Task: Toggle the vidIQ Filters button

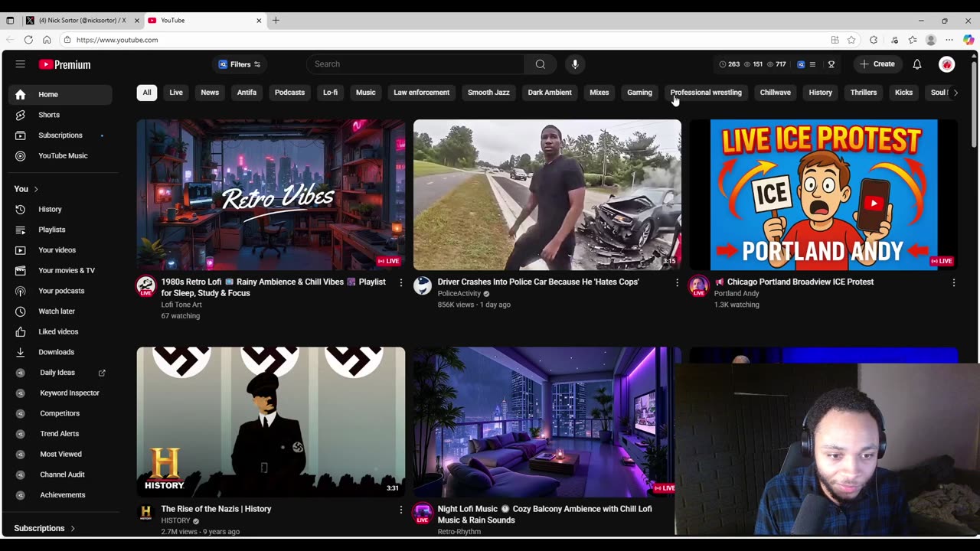Action: [x=239, y=64]
